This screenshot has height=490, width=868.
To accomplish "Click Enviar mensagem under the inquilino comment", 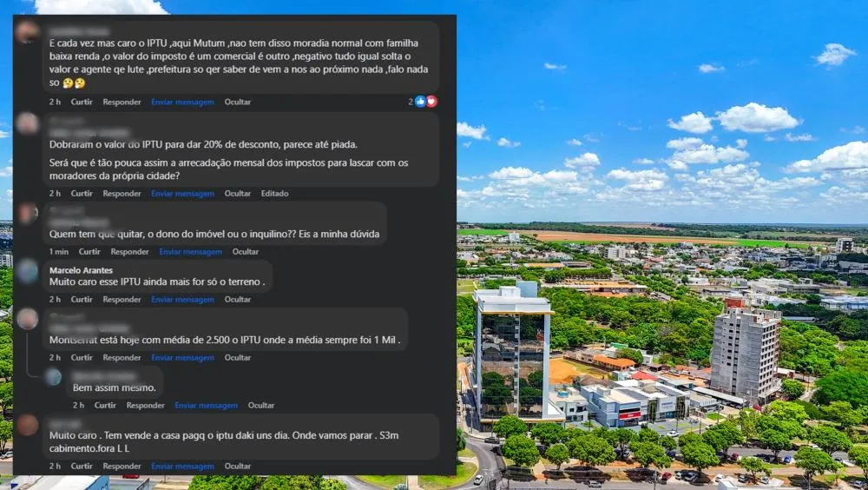I will pos(190,252).
